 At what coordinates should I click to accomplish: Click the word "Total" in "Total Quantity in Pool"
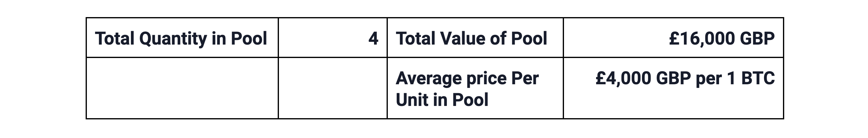click(114, 38)
